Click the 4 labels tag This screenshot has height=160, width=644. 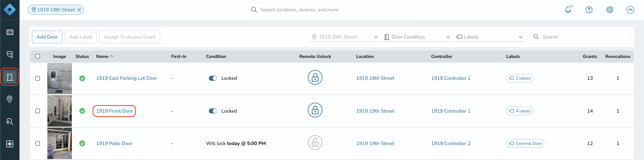[520, 111]
